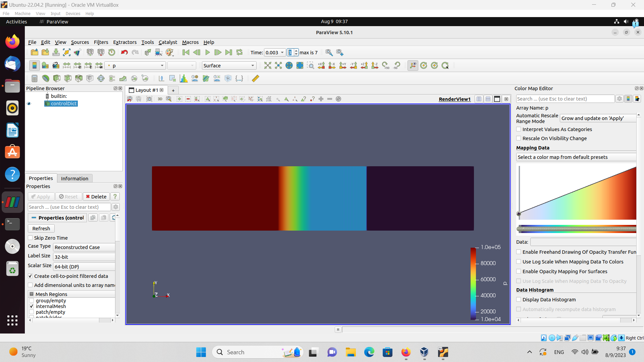This screenshot has width=644, height=362.
Task: Check Display Data Histogram
Action: coord(519,300)
